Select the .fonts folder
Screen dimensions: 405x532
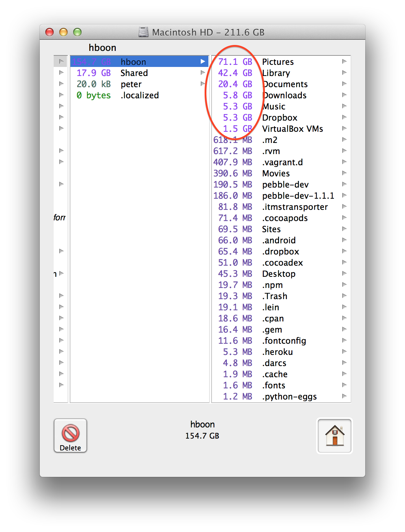[x=281, y=385]
